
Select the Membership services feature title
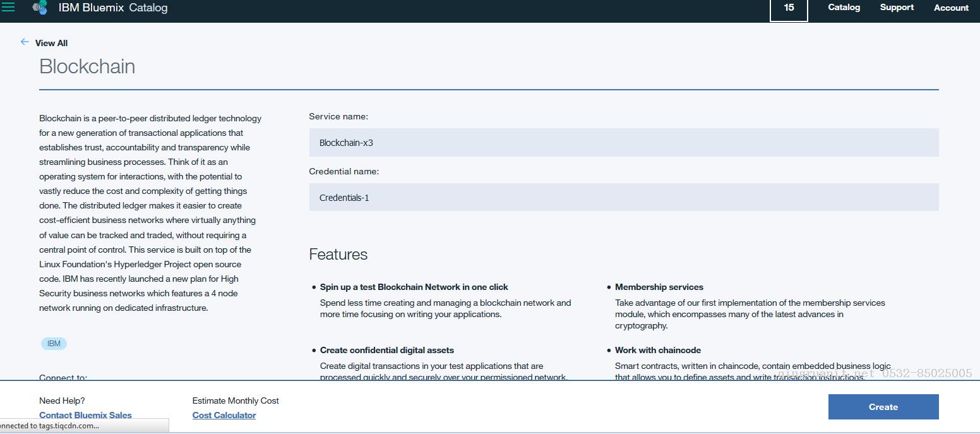click(659, 287)
